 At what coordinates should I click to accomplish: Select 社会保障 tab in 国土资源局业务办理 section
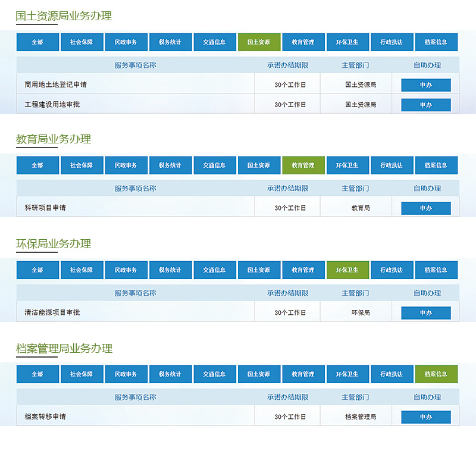[82, 42]
